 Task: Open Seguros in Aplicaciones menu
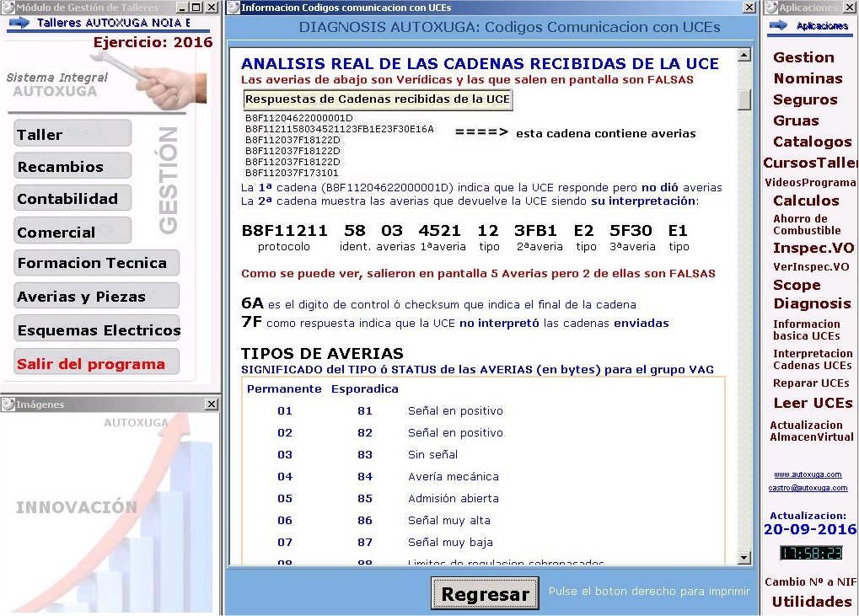(805, 99)
